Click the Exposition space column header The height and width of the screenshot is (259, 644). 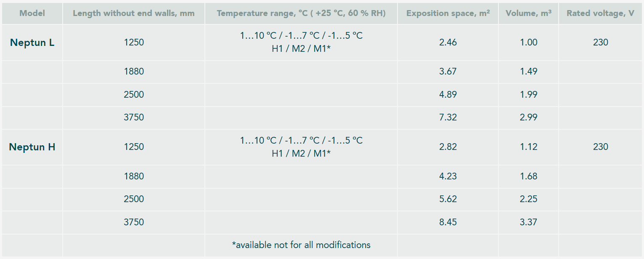coord(448,13)
